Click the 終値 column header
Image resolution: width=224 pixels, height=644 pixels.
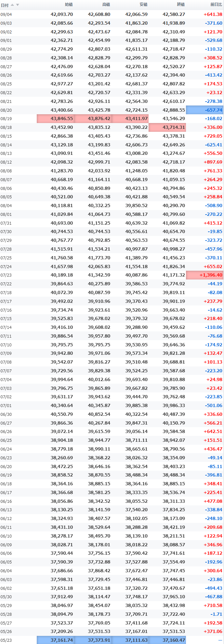pos(181,5)
